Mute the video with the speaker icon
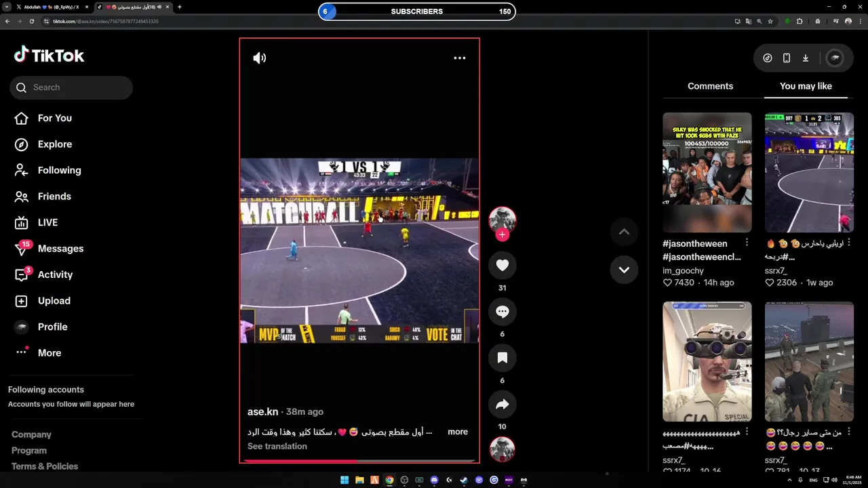 pyautogui.click(x=260, y=58)
